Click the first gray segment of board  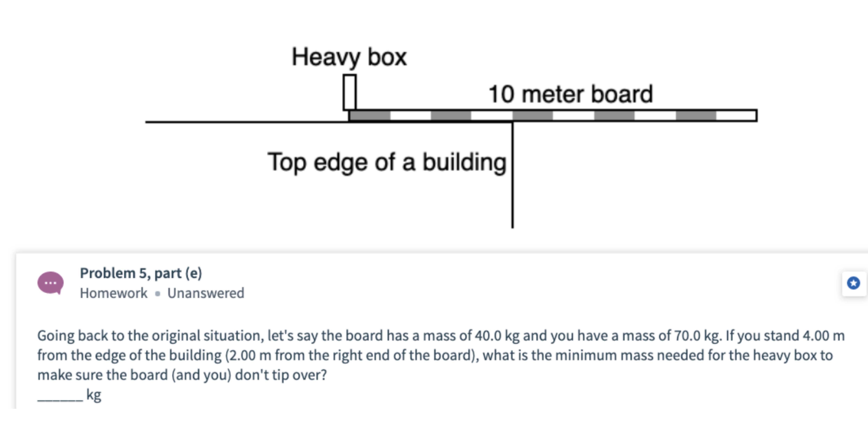(370, 116)
